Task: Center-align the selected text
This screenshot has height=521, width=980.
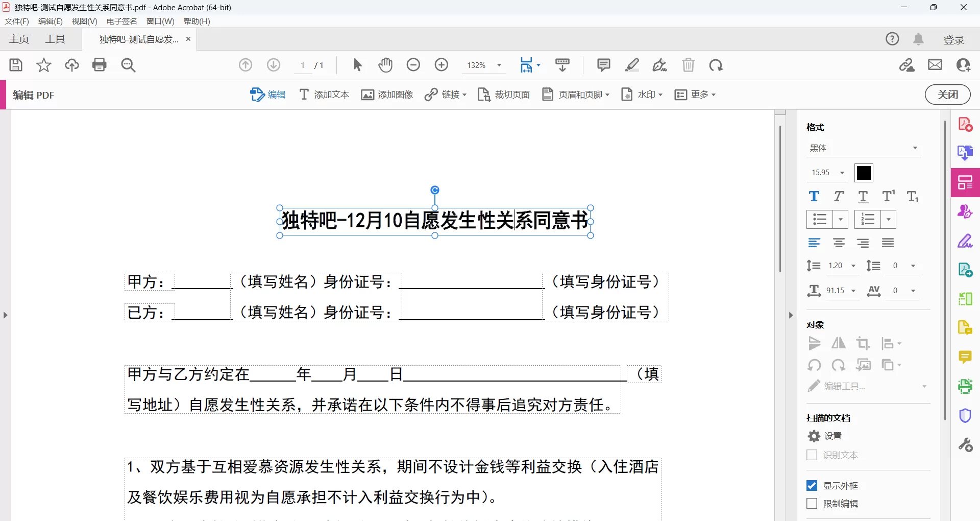Action: point(839,243)
